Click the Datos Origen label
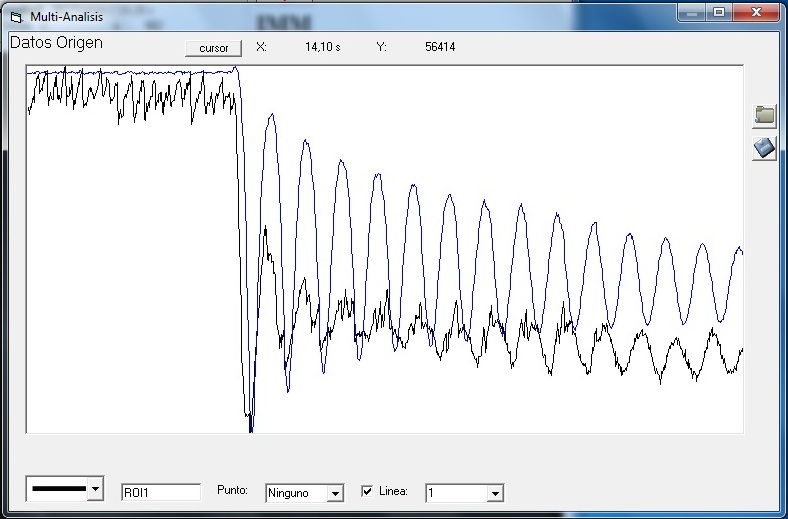Screen dimensions: 788x519 (x=56, y=44)
